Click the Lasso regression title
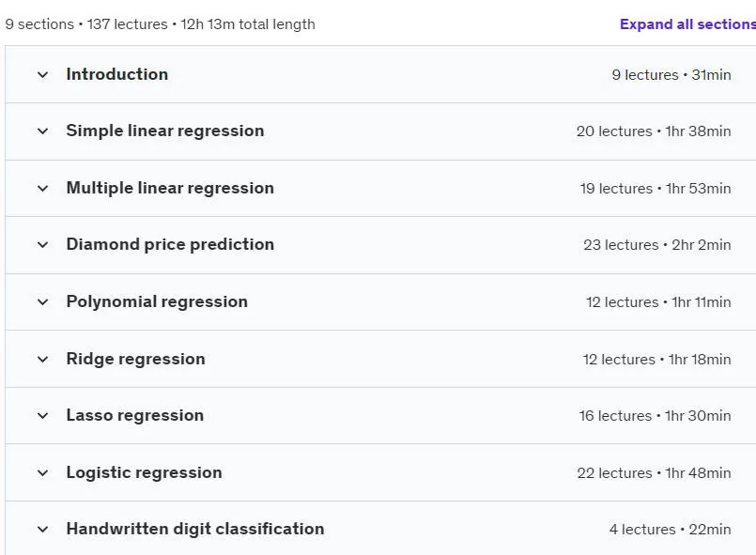This screenshot has height=555, width=756. pyautogui.click(x=135, y=415)
